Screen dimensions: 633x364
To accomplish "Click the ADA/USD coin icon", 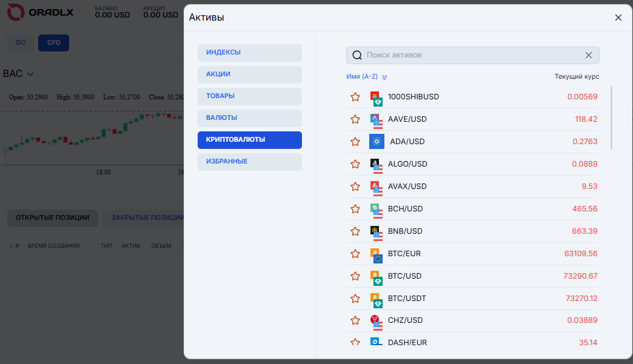I will 377,142.
